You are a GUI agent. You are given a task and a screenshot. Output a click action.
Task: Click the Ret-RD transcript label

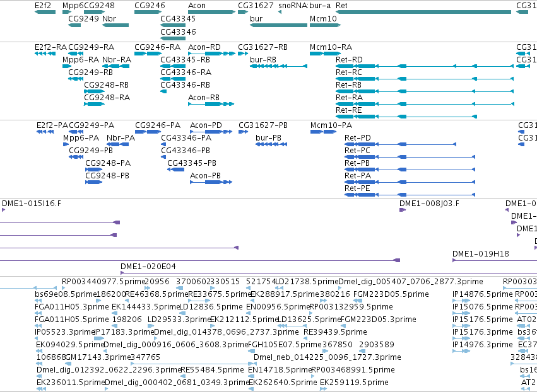coord(349,59)
